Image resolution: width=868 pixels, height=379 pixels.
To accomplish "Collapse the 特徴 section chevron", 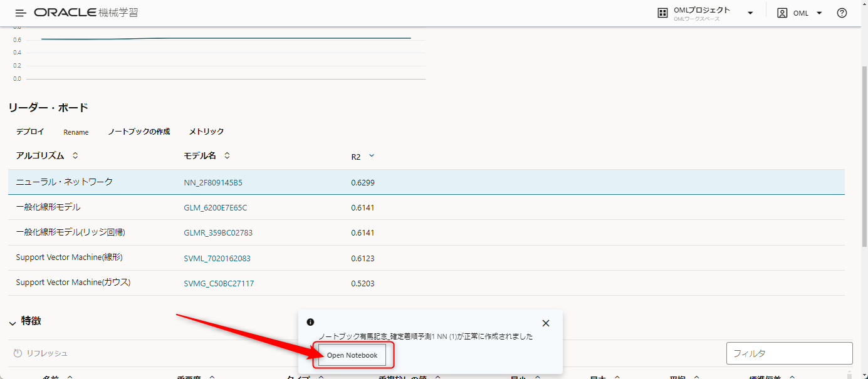I will [13, 323].
